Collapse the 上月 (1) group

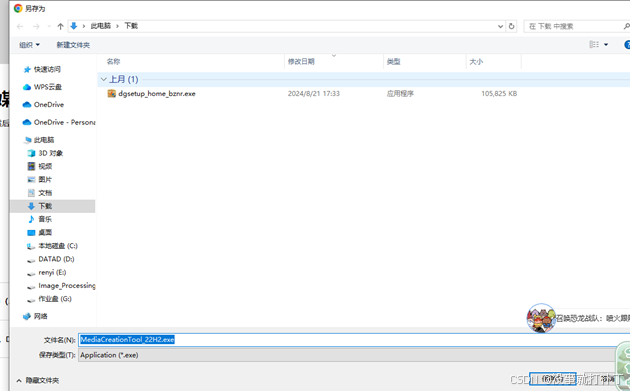pyautogui.click(x=103, y=79)
